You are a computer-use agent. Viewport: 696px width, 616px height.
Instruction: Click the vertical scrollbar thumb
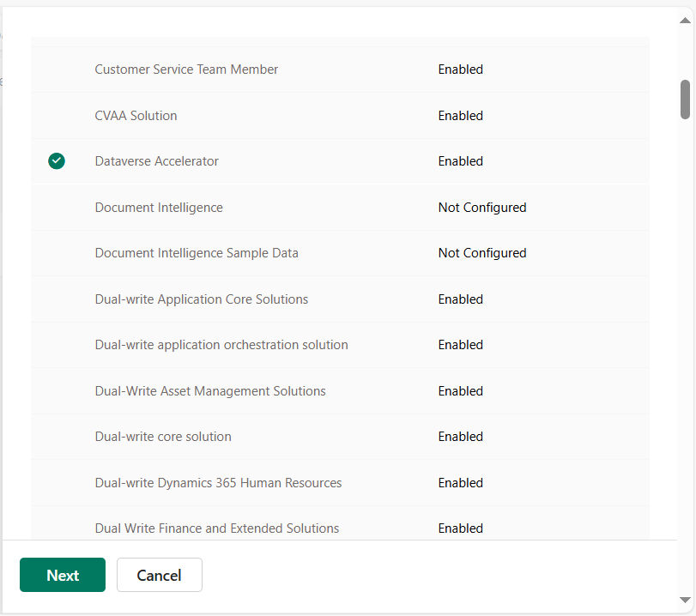685,100
